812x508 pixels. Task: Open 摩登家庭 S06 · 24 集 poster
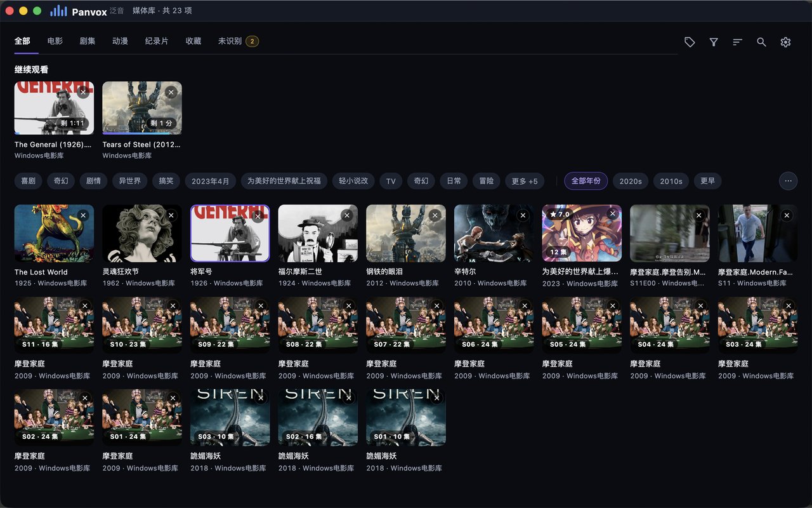point(494,325)
